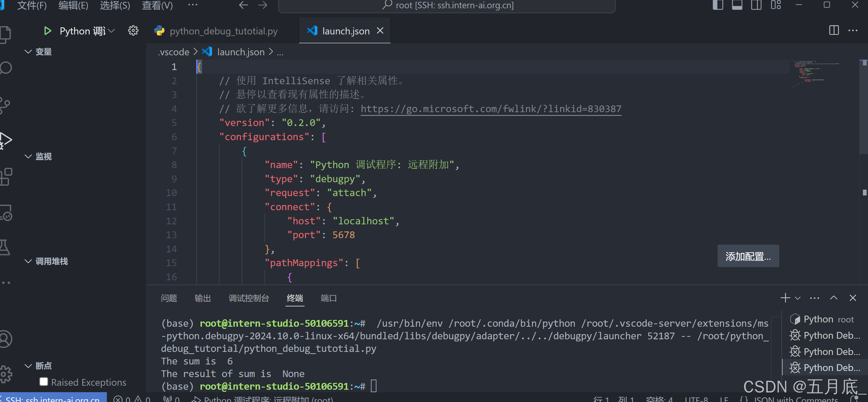Image resolution: width=868 pixels, height=402 pixels.
Task: Collapse the 监视 section
Action: (x=28, y=156)
